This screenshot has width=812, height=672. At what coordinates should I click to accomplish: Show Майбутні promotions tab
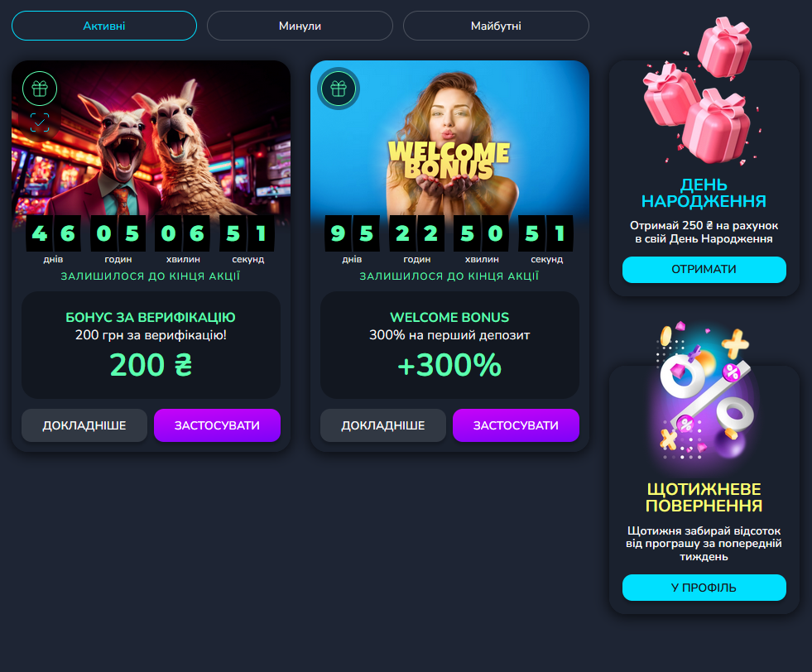coord(496,26)
